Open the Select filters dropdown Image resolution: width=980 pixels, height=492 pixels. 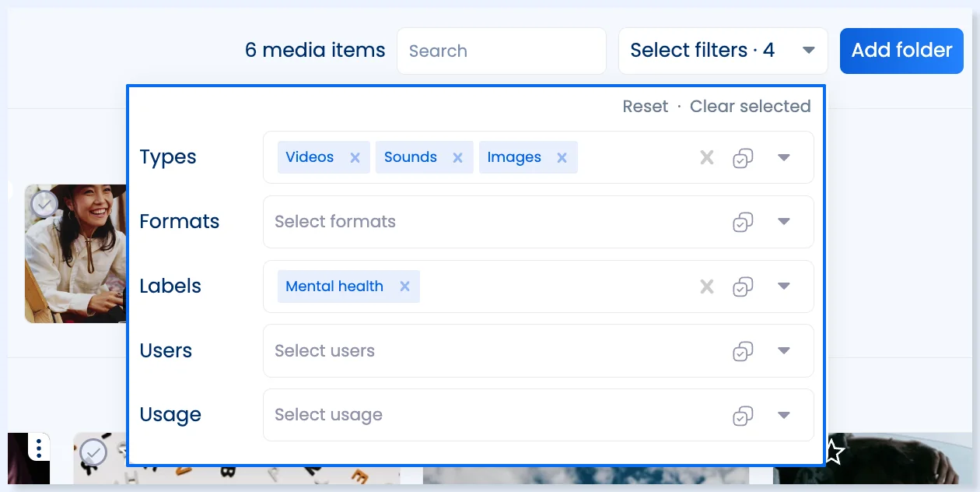(723, 51)
